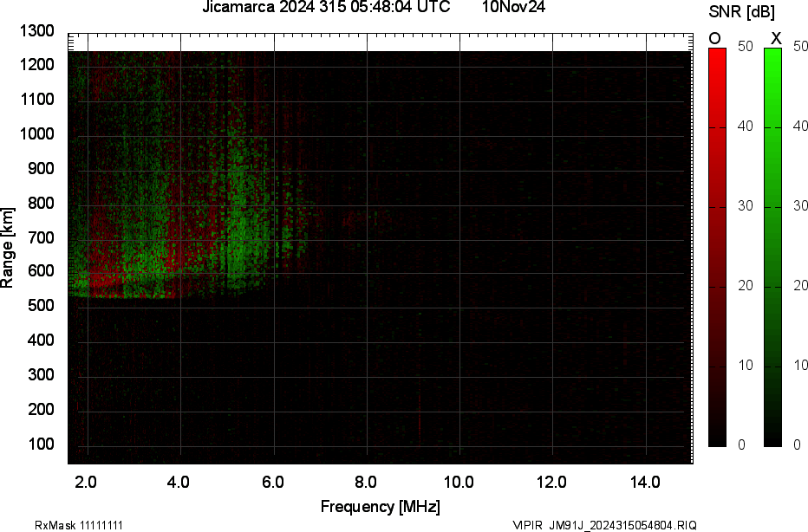Image resolution: width=808 pixels, height=532 pixels.
Task: Click the 2.0 frequency axis tick label
Action: tap(86, 482)
